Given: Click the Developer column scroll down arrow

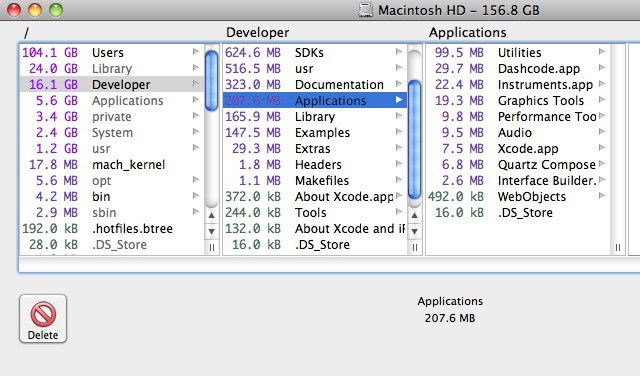Looking at the screenshot, I should click(414, 231).
